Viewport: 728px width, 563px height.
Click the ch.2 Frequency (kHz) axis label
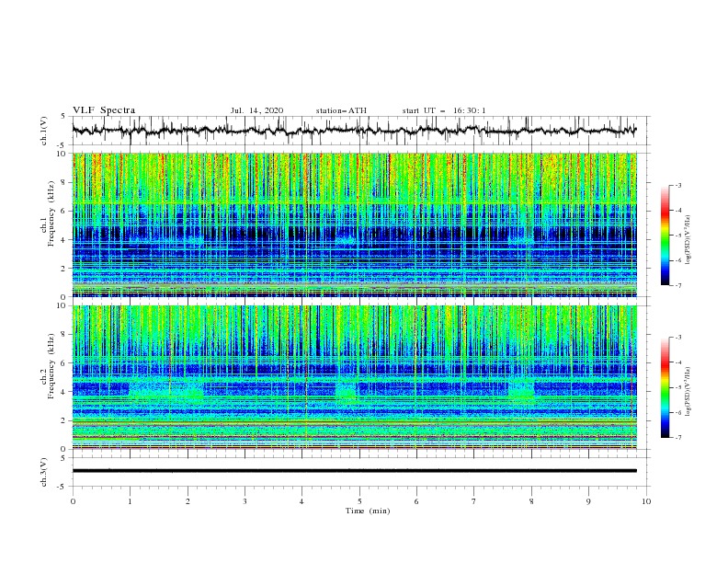tap(48, 365)
